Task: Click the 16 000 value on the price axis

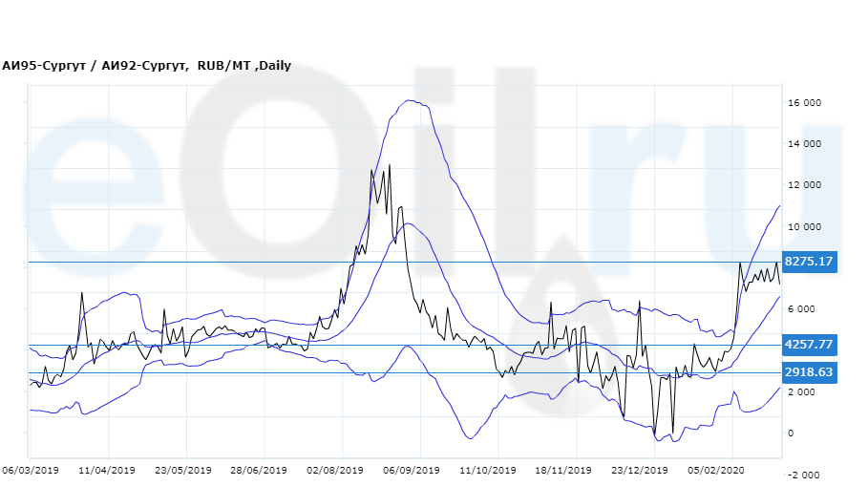Action: click(x=806, y=103)
